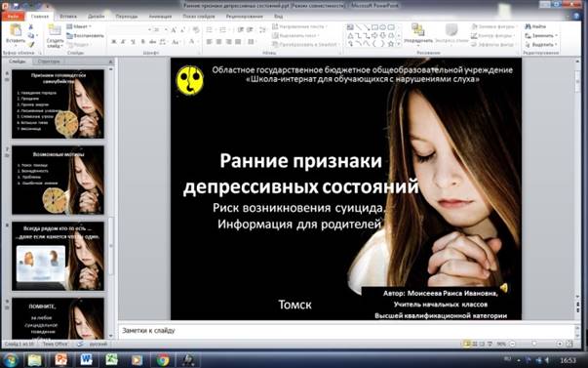Click Заливка фигуры (Shape Fill) button
Screen dimensions: 588x368
493,26
